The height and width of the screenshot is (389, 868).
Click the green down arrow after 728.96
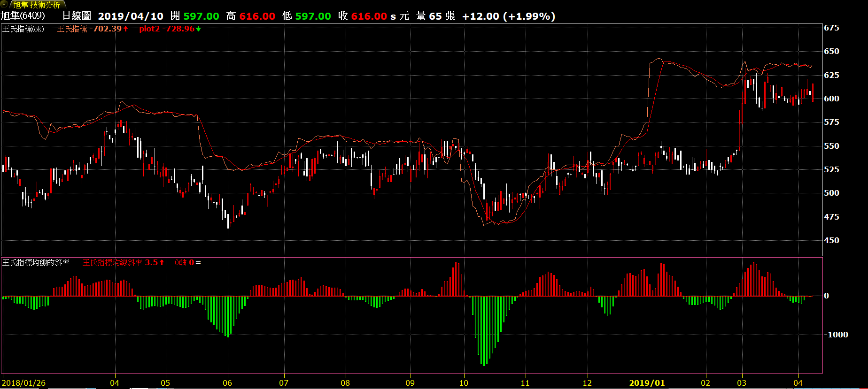199,29
